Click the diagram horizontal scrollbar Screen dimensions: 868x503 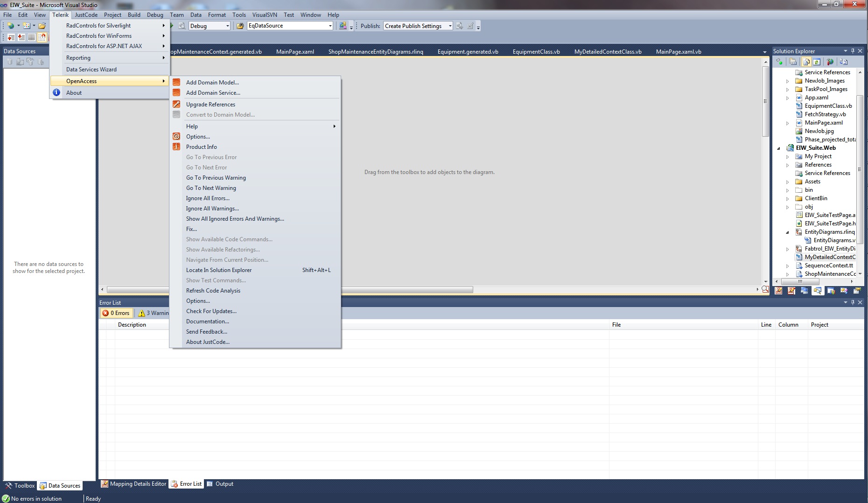pos(290,290)
